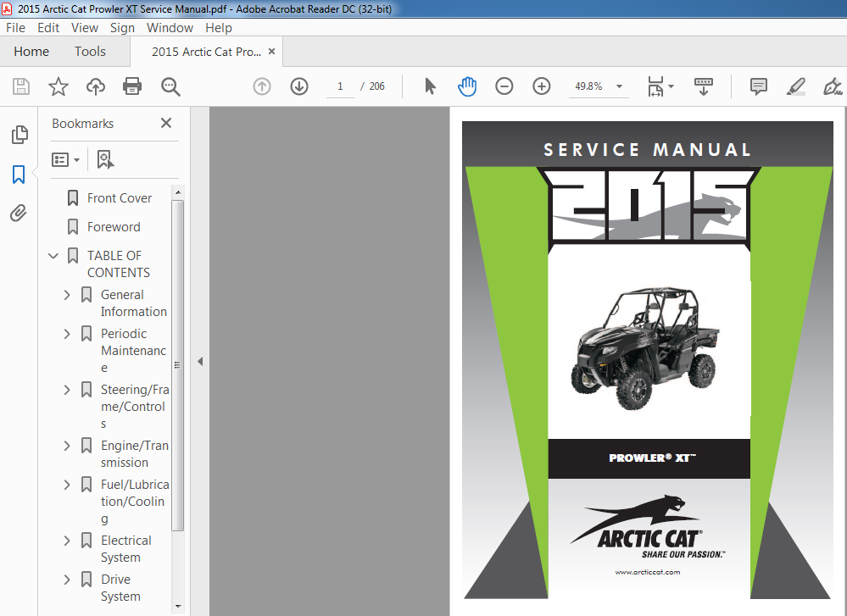Jump to Front Cover bookmark

[120, 198]
